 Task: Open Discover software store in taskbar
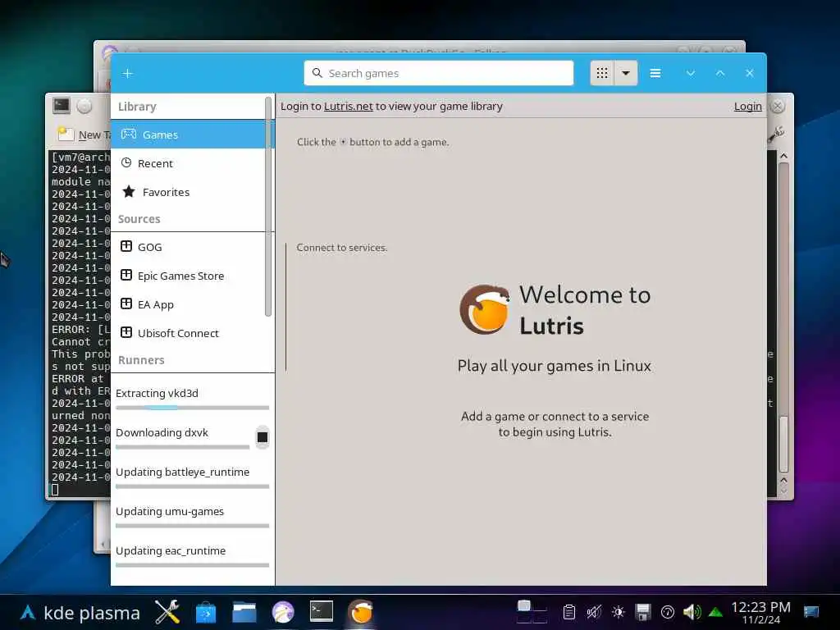pos(206,612)
